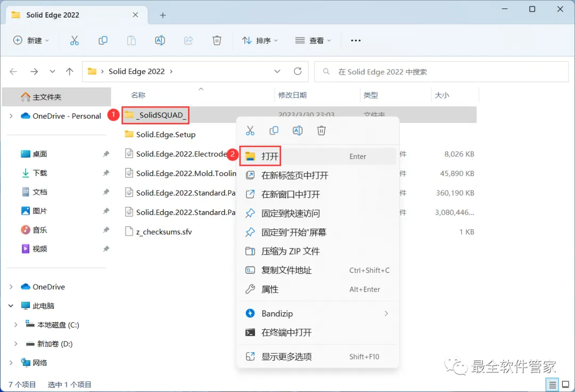
Task: Sort by the 名称 column header
Action: tap(138, 95)
